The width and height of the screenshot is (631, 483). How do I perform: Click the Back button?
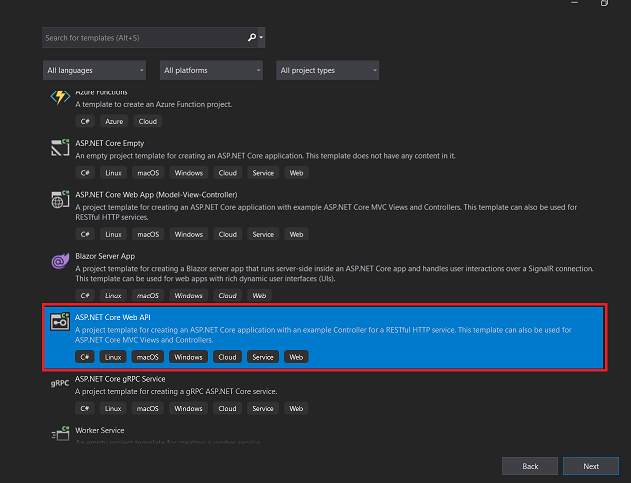coord(530,466)
